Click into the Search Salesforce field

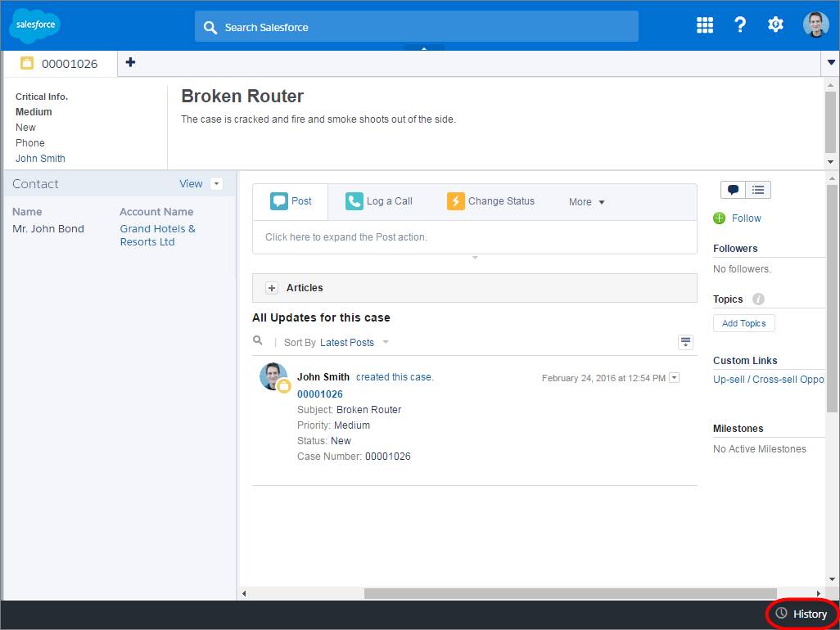coord(417,27)
